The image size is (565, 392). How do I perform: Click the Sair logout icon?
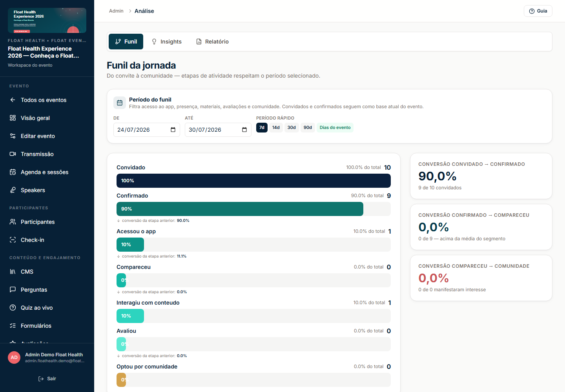pyautogui.click(x=41, y=379)
